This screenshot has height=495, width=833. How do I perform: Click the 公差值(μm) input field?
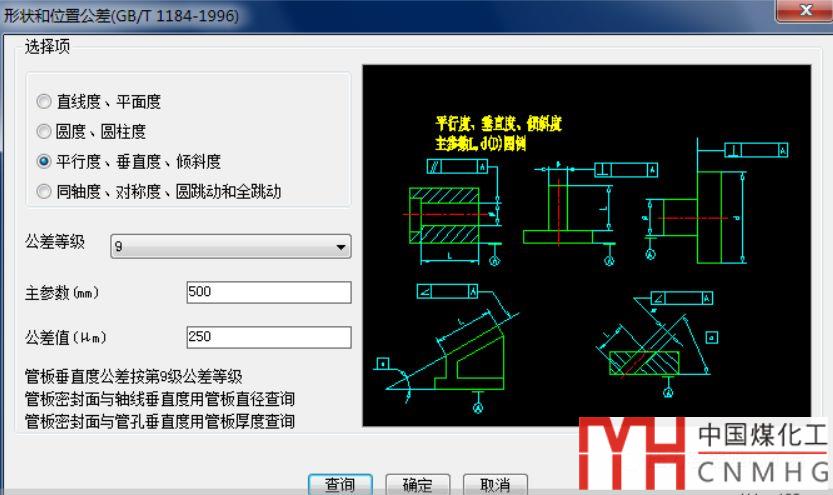tap(269, 337)
